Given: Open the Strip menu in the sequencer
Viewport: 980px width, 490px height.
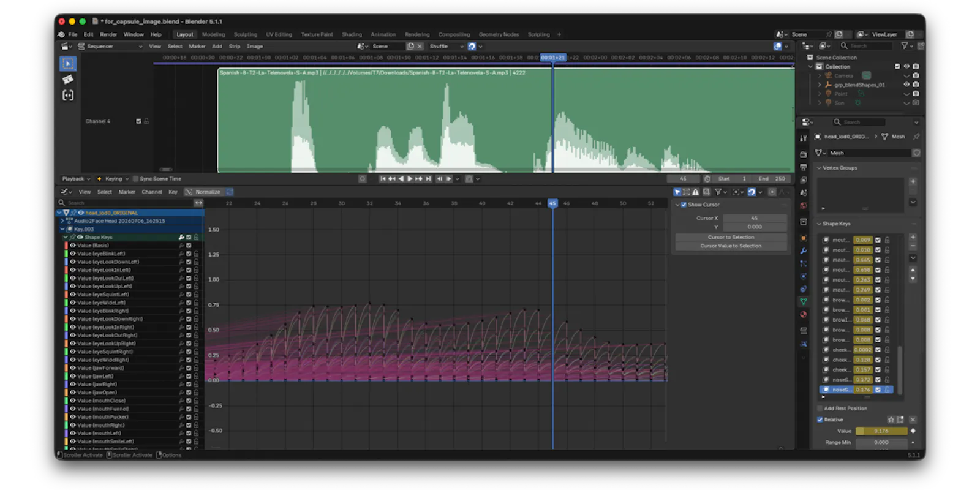Looking at the screenshot, I should pyautogui.click(x=235, y=46).
